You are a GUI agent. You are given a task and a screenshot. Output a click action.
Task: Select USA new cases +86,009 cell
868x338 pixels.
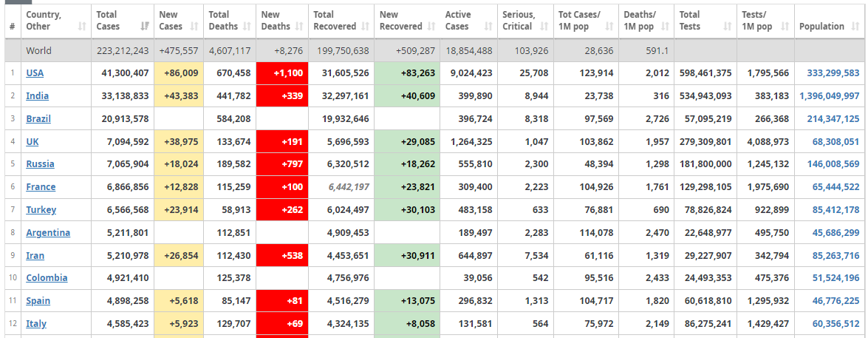(178, 72)
